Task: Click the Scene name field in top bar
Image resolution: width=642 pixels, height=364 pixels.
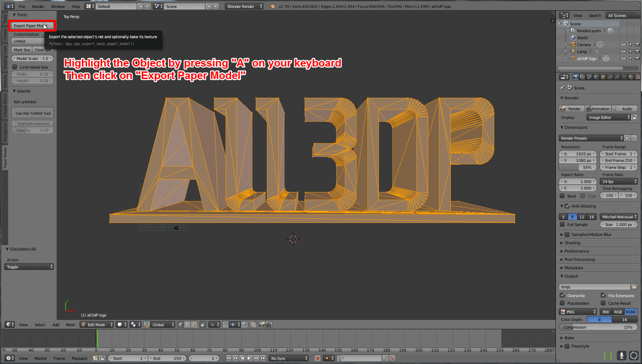Action: (185, 6)
